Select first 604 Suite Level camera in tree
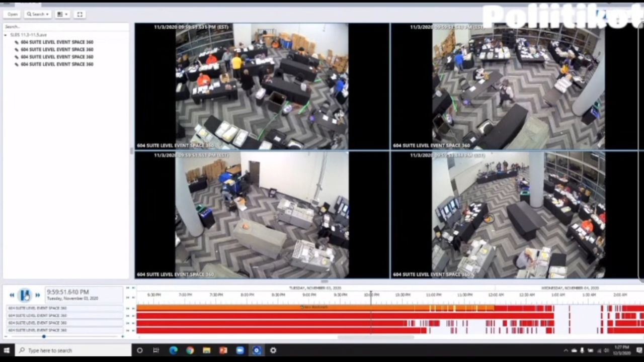The width and height of the screenshot is (644, 362). pos(56,42)
